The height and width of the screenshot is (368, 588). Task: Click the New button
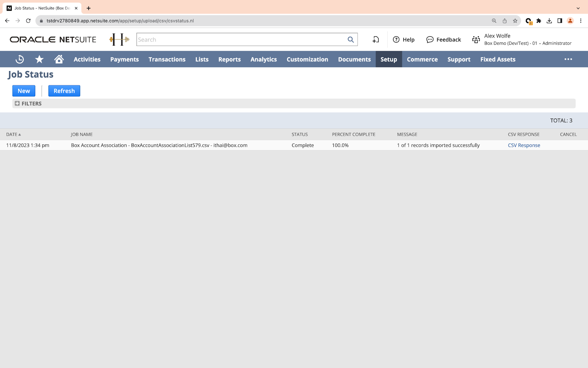coord(24,91)
